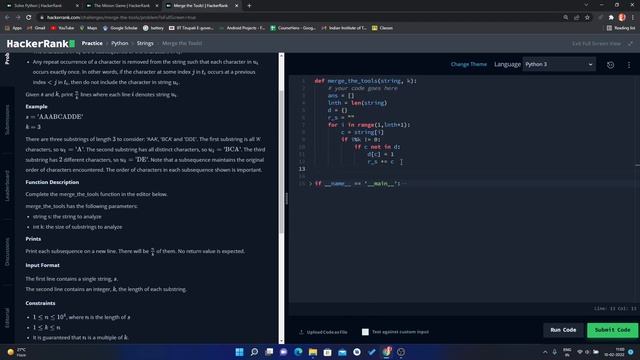Expand the folded if __name__ main block
This screenshot has width=640, height=360.
pyautogui.click(x=310, y=184)
